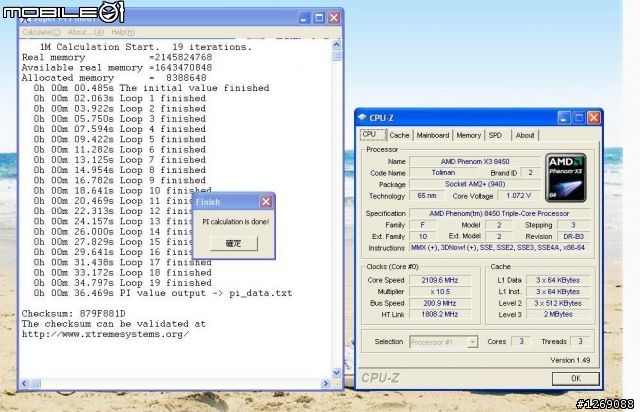Switch to the Memory tab in CPU-Z
The height and width of the screenshot is (412, 640).
(x=468, y=135)
